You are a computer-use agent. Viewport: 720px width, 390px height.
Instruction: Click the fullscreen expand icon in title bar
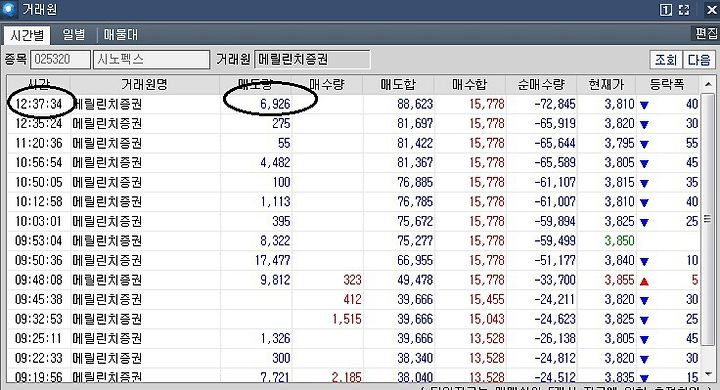684,10
